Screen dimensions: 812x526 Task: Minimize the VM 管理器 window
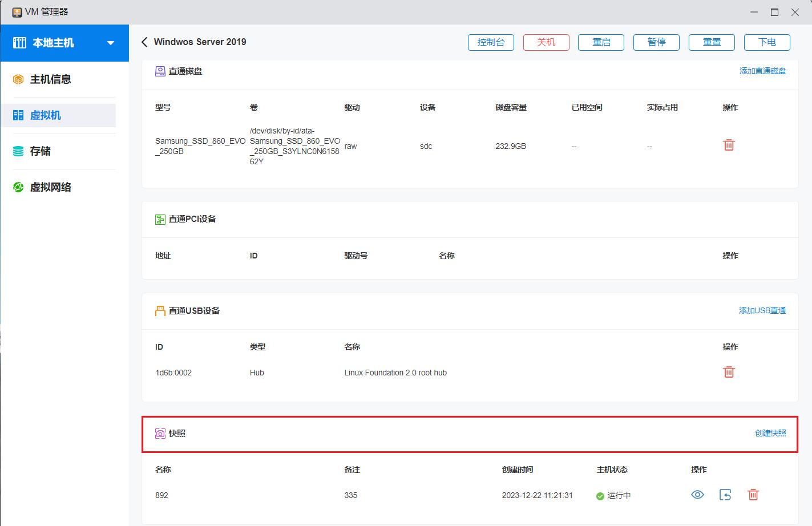pos(754,12)
